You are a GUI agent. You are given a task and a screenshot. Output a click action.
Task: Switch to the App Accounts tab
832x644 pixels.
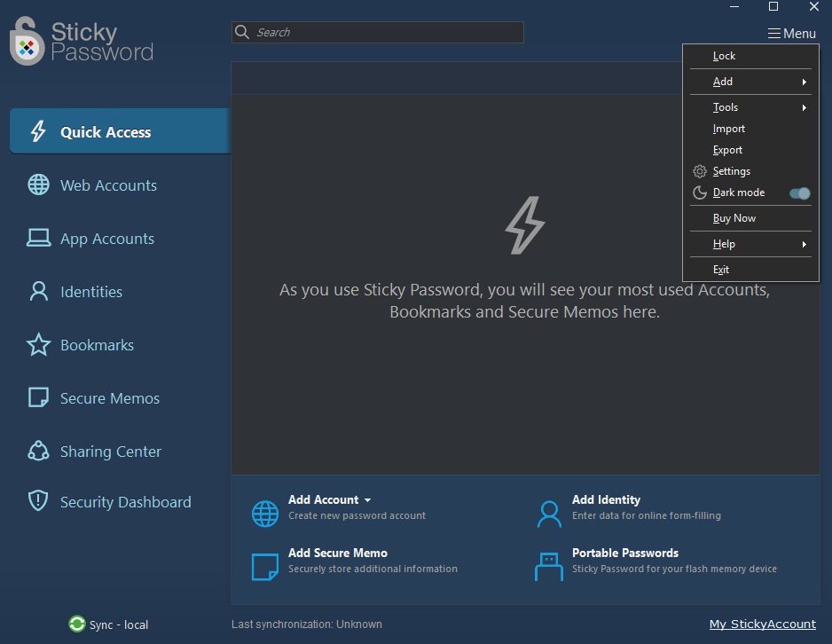coord(121,239)
